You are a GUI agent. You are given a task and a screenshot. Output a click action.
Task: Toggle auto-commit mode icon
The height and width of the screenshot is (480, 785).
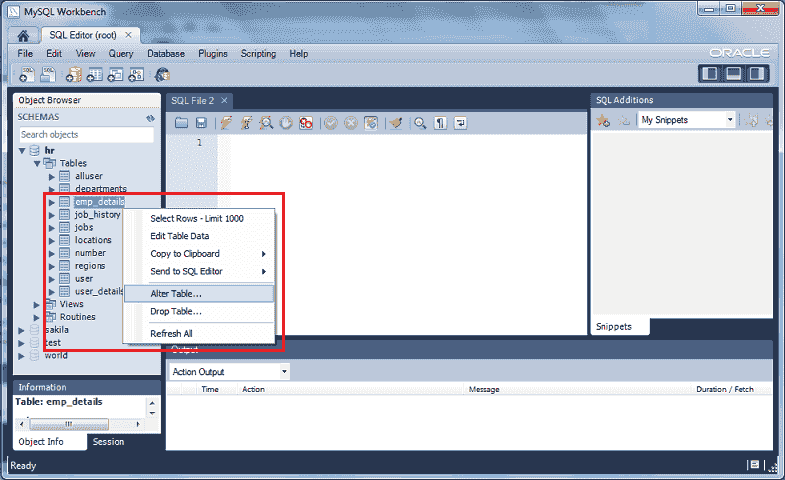tap(371, 123)
